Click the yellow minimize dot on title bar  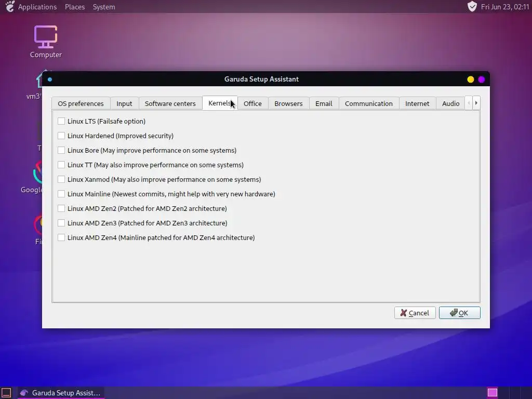pos(471,79)
